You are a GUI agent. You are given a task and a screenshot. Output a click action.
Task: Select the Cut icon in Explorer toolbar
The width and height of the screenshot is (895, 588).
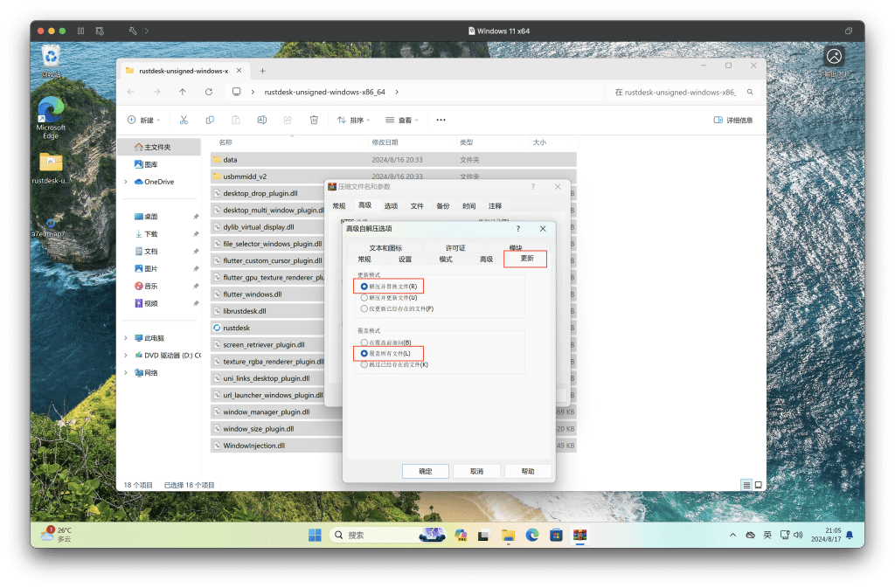point(184,120)
